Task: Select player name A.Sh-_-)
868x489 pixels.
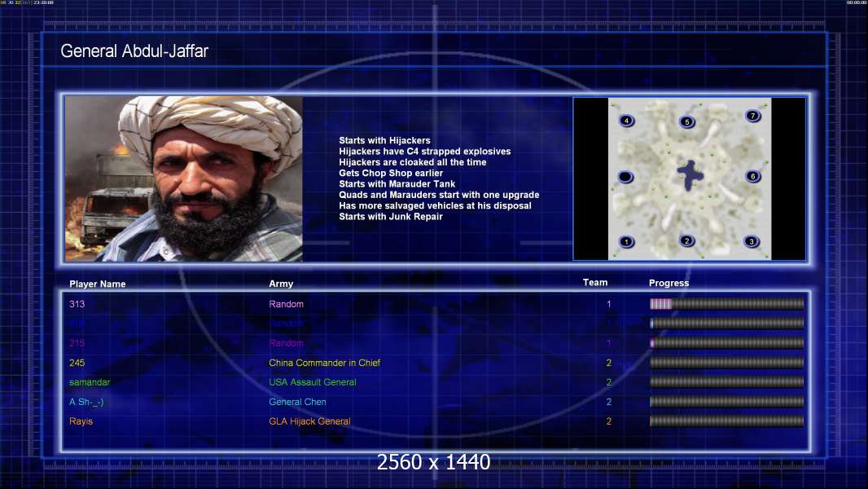Action: pos(86,402)
